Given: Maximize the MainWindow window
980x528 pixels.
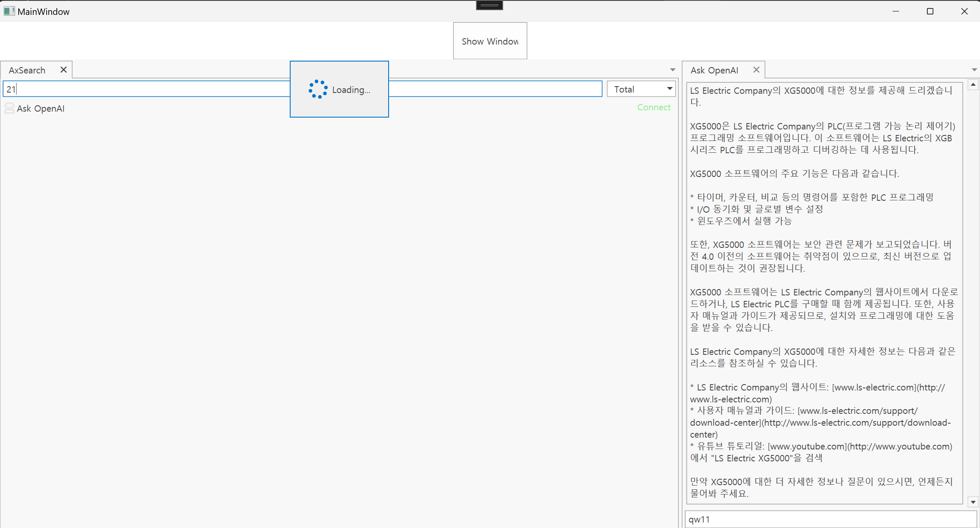Looking at the screenshot, I should (930, 11).
